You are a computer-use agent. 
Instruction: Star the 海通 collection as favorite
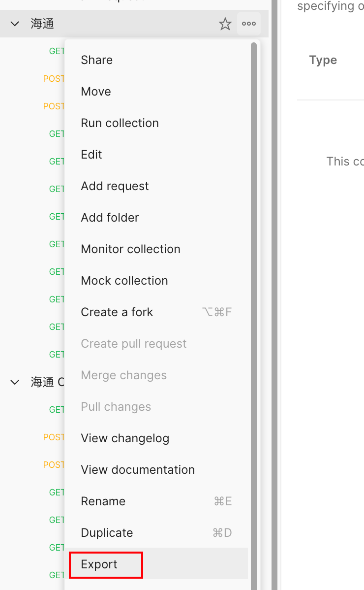coord(225,23)
